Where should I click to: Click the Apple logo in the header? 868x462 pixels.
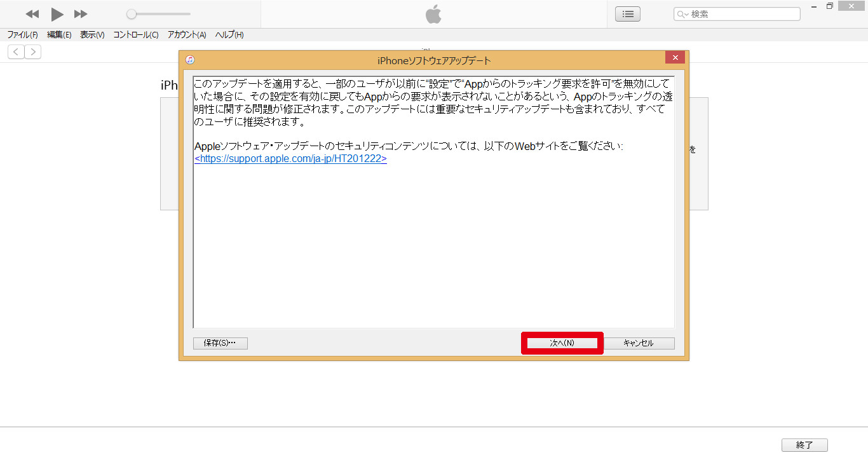point(433,15)
